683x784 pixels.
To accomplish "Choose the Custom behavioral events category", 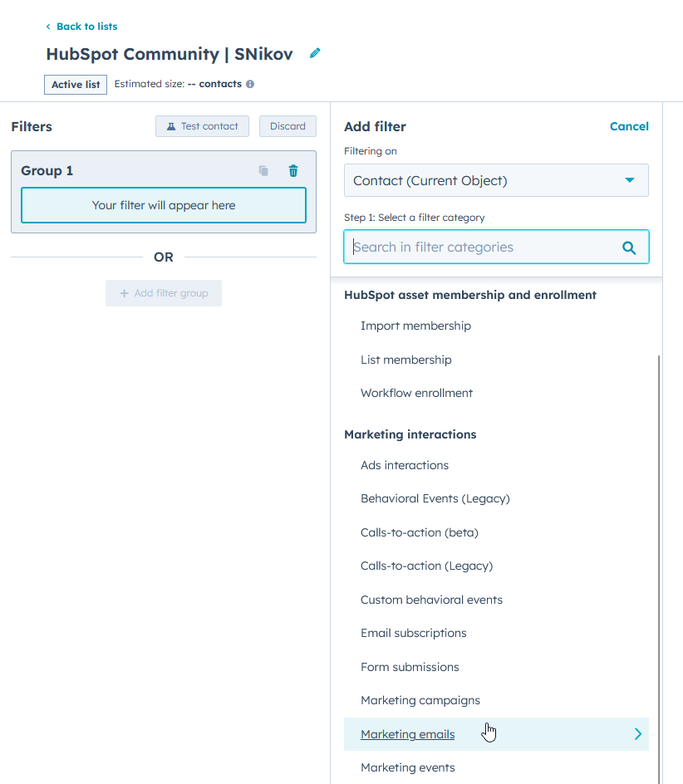I will 431,600.
